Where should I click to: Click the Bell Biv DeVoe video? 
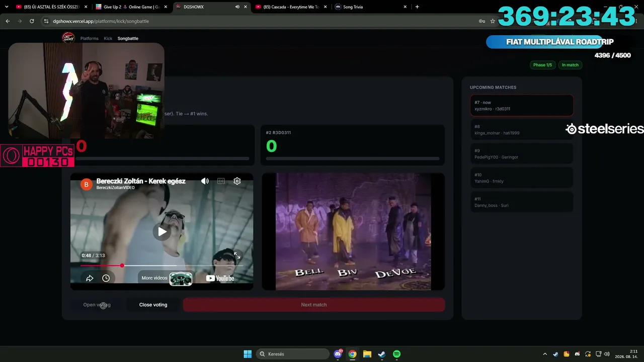coord(353,232)
